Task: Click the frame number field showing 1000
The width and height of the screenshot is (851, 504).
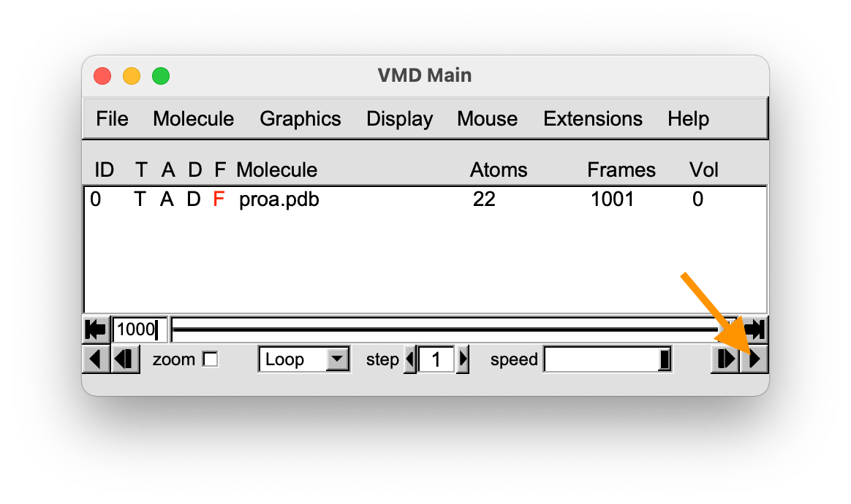Action: 140,329
